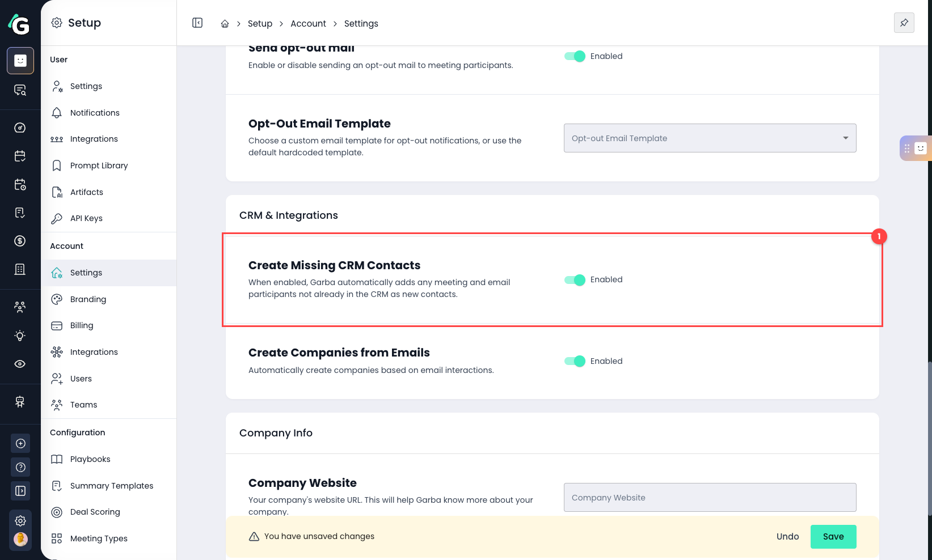Click the Account breadcrumb link

[308, 24]
